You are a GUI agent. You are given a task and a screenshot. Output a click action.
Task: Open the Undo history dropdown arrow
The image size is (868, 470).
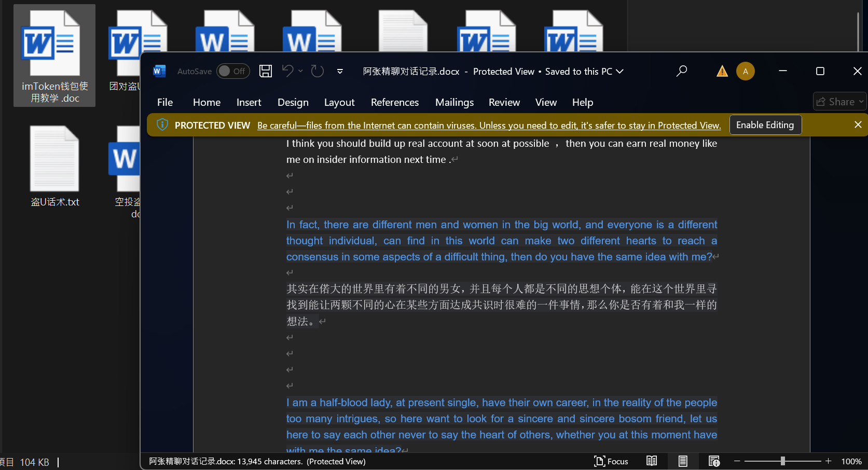300,71
